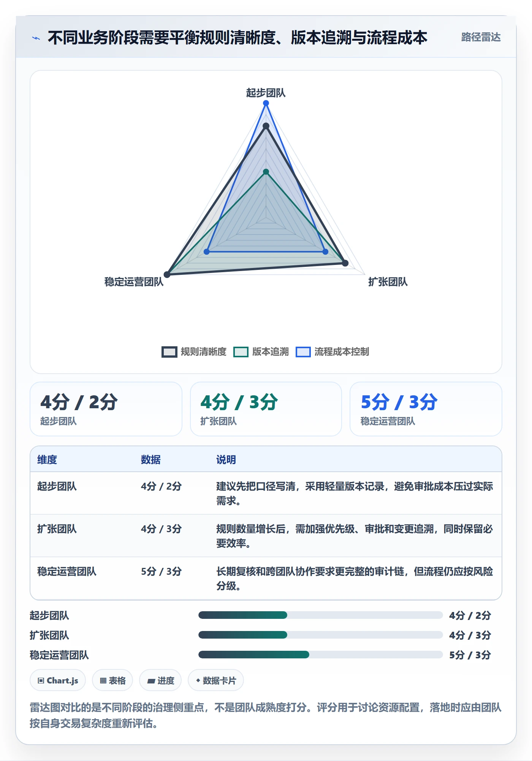The height and width of the screenshot is (761, 532).
Task: Click the dark data point near 稳定运营团队 corner
Action: point(167,274)
